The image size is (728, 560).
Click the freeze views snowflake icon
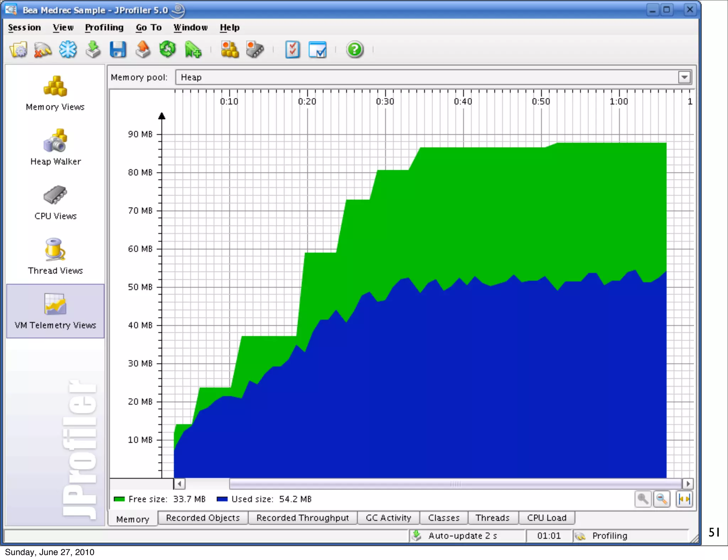[68, 49]
